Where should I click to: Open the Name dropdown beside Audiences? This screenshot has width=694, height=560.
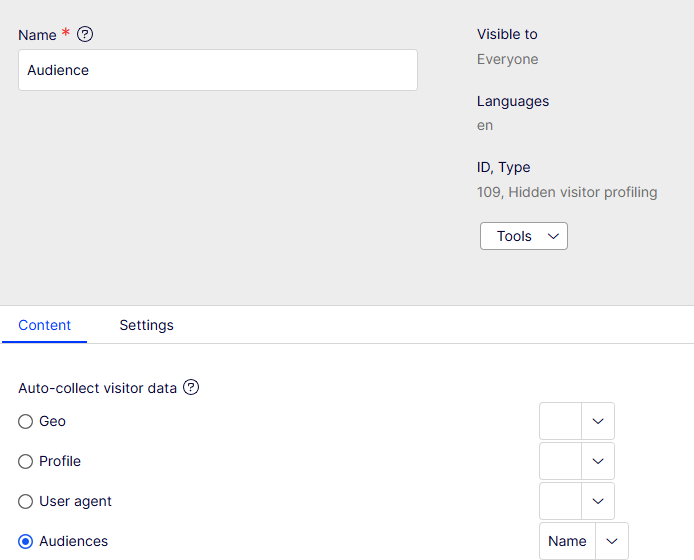tap(584, 541)
